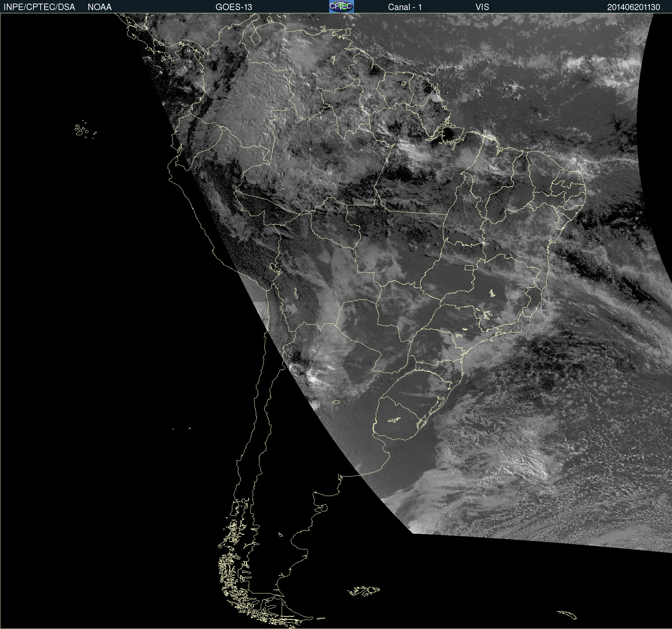Click the 'Canal - 1' label
This screenshot has height=629, width=672.
(405, 7)
